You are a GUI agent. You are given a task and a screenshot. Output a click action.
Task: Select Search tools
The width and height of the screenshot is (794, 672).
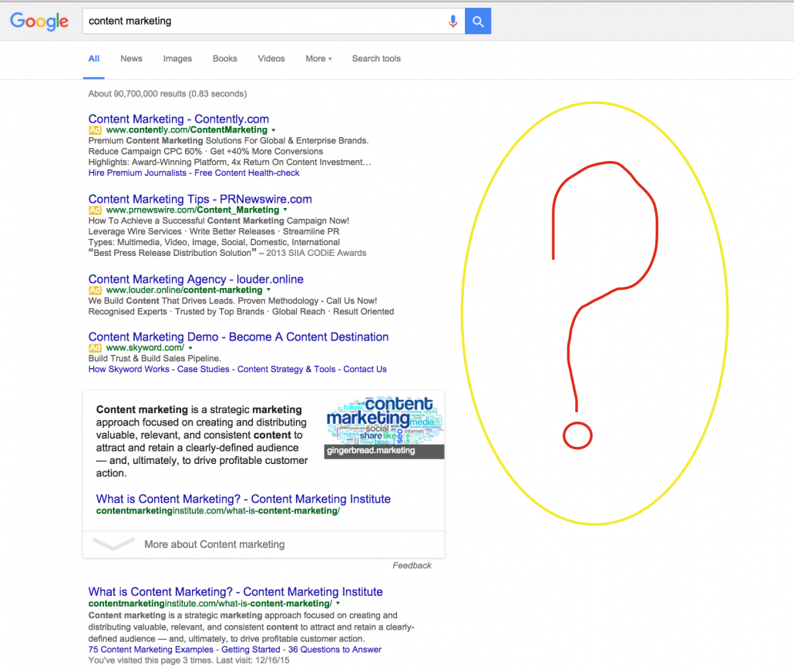(376, 59)
